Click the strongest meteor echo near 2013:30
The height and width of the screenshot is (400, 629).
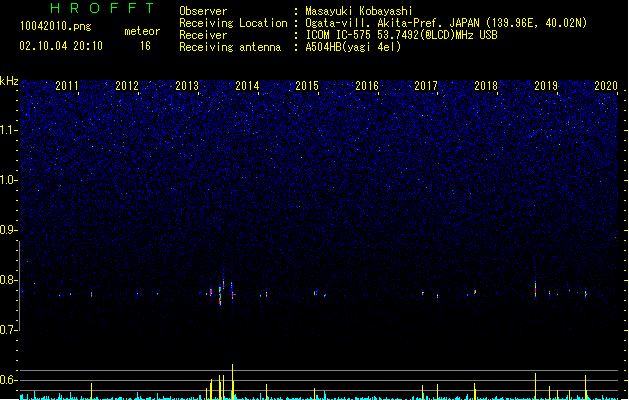point(220,296)
